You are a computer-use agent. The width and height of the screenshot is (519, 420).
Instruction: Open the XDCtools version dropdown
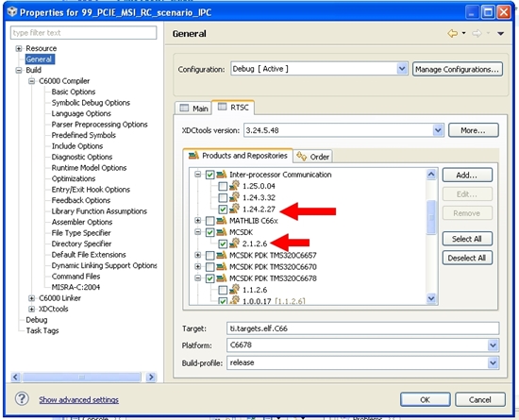coord(438,130)
